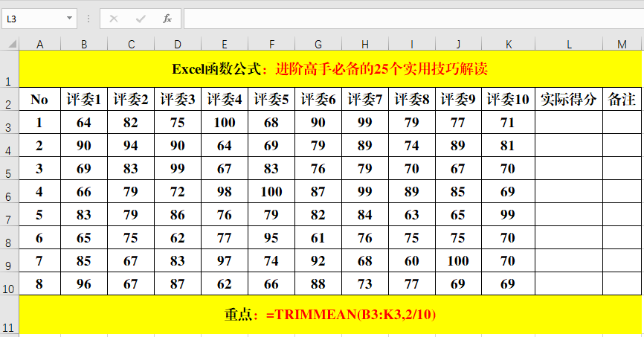Select column C header
Screen dimensions: 644x337
(131, 44)
